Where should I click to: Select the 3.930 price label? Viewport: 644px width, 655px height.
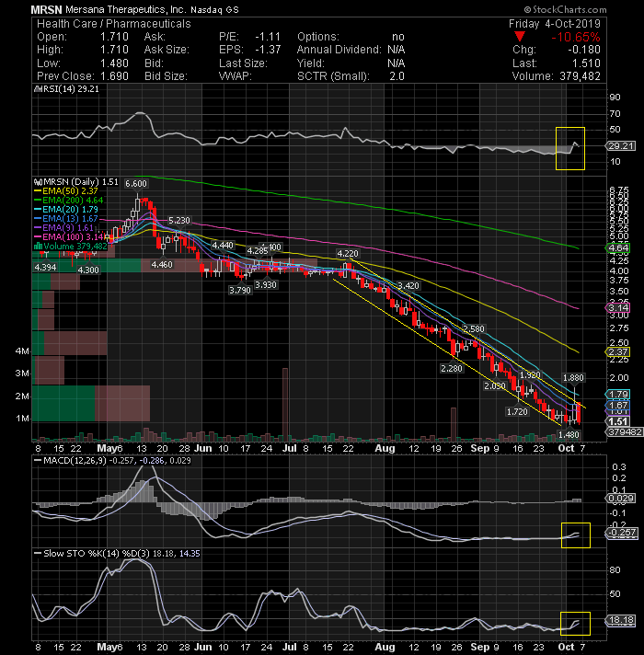tap(266, 285)
